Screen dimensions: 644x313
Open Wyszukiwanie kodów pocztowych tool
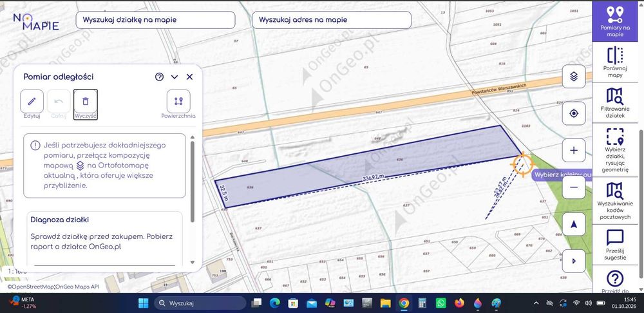tap(615, 200)
